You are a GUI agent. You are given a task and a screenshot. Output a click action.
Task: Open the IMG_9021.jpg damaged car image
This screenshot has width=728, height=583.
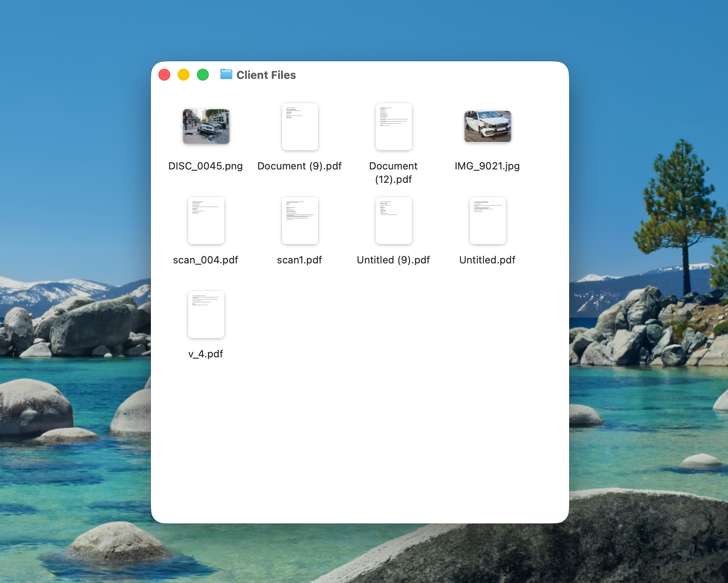487,127
